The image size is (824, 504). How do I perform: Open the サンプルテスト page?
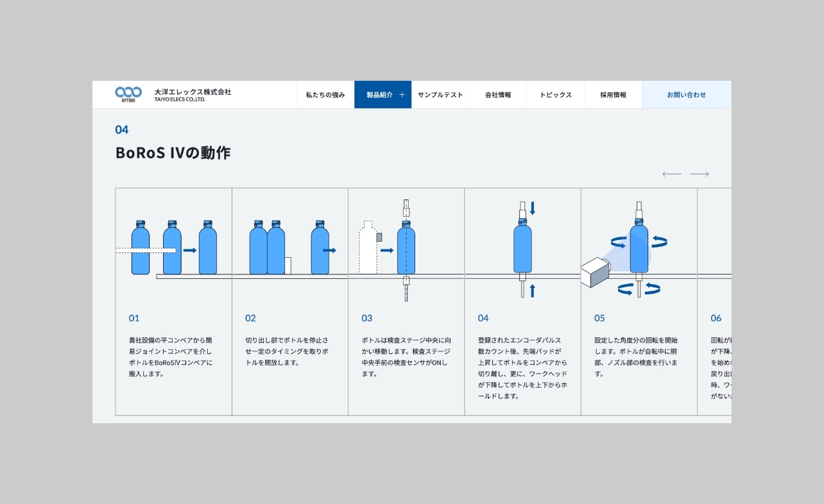pyautogui.click(x=440, y=95)
